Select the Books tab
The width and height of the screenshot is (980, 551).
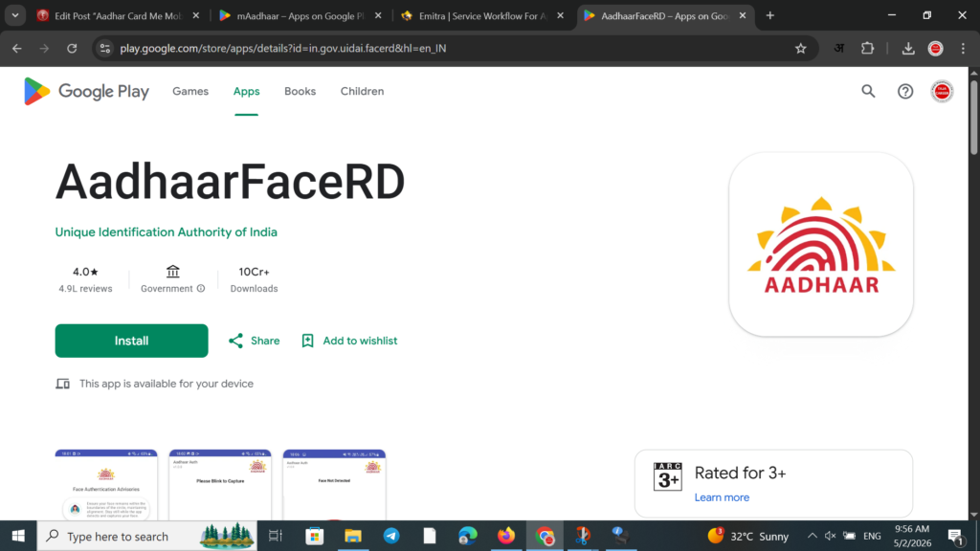point(300,91)
